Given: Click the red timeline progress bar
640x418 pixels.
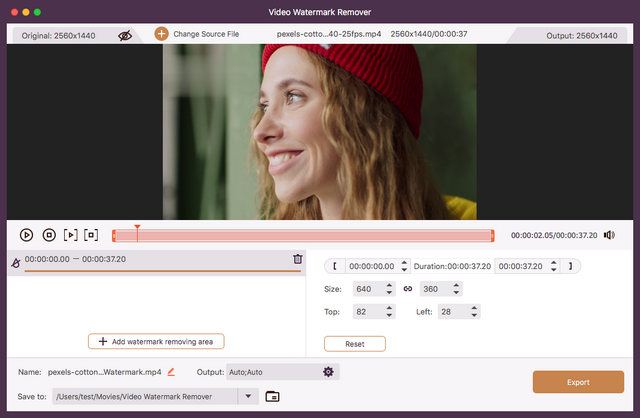Looking at the screenshot, I should point(303,236).
